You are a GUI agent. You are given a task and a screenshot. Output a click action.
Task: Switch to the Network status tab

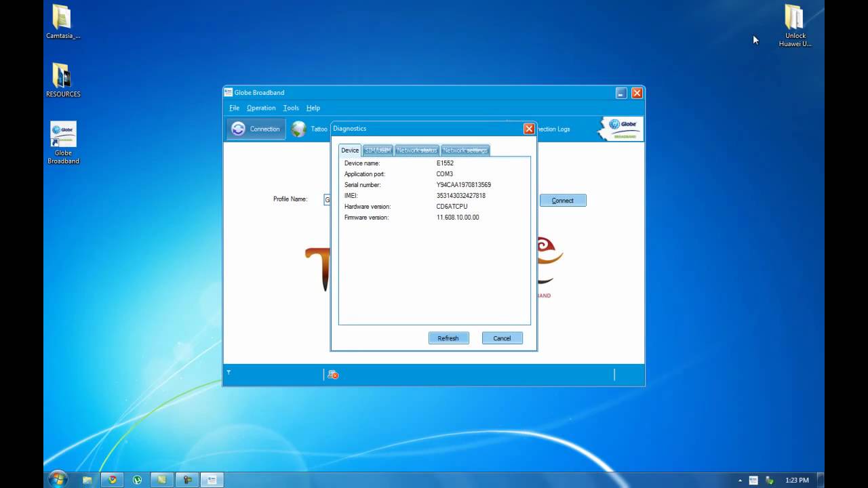pos(416,150)
